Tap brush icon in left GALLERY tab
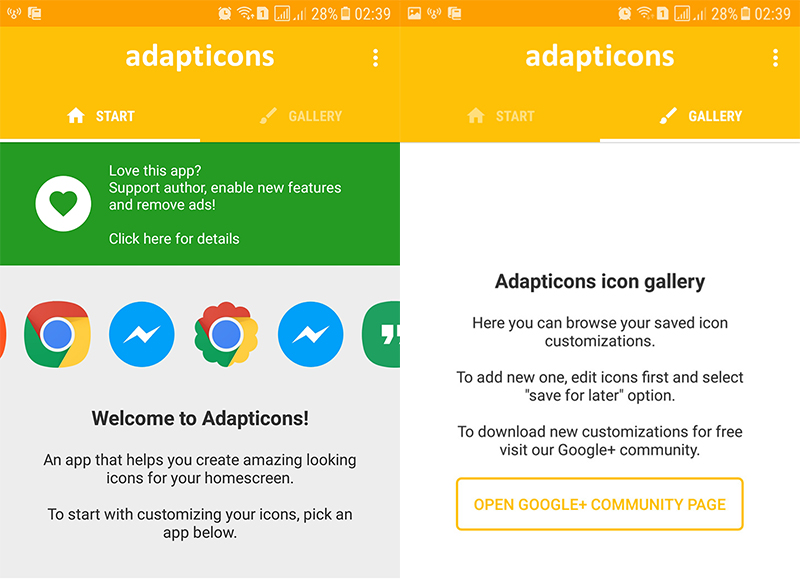 click(x=268, y=116)
